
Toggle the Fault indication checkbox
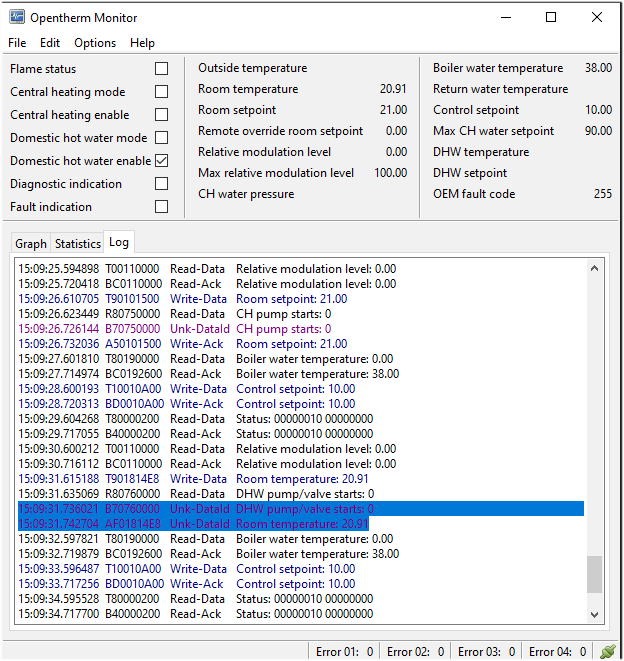pos(161,207)
